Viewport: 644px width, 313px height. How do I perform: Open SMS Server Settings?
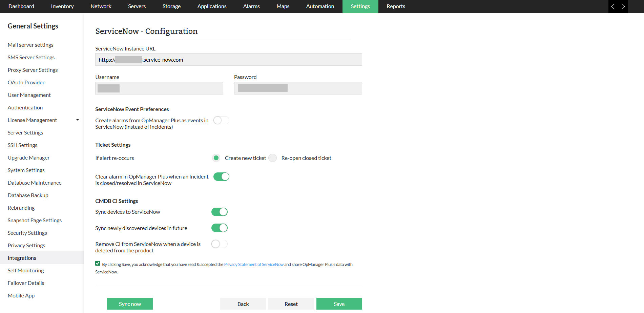pos(31,57)
